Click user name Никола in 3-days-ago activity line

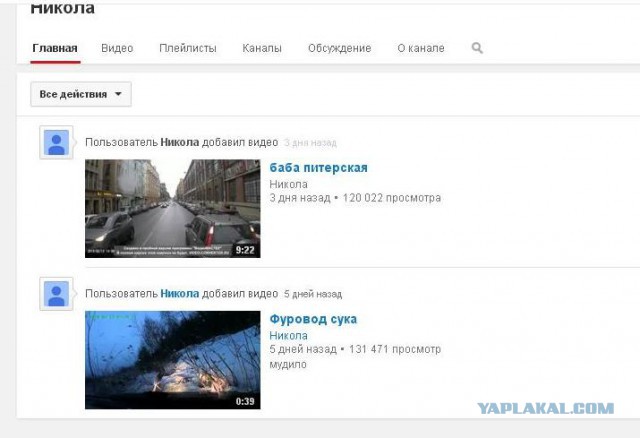point(180,142)
